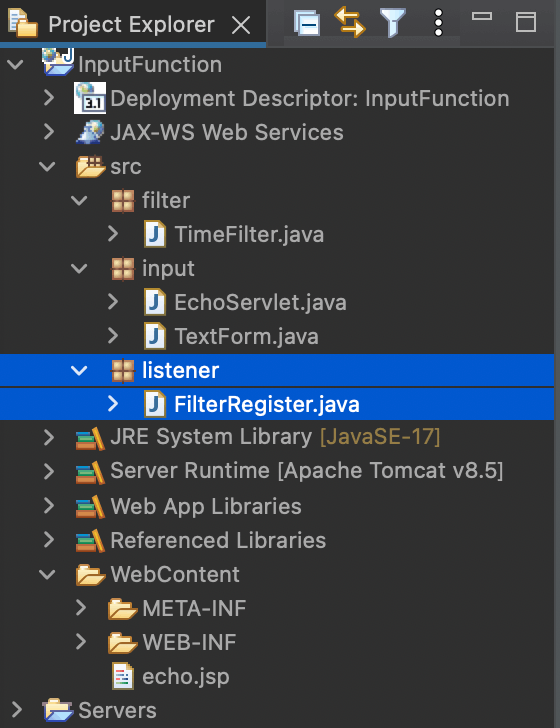The width and height of the screenshot is (560, 728).
Task: Click the TimeFilter.java file icon
Action: 155,234
